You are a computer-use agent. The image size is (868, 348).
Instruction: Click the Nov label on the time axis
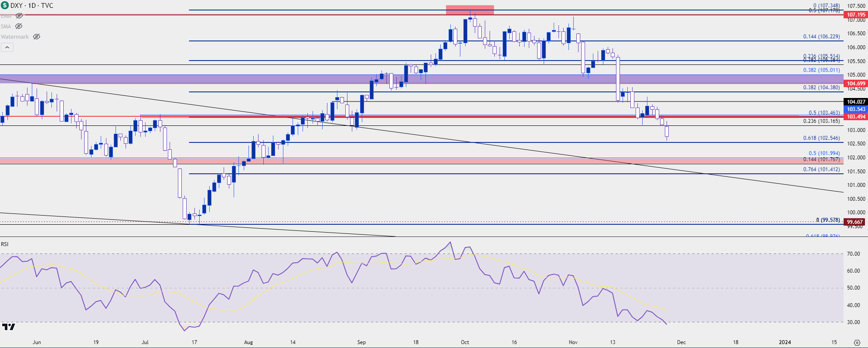(x=573, y=342)
